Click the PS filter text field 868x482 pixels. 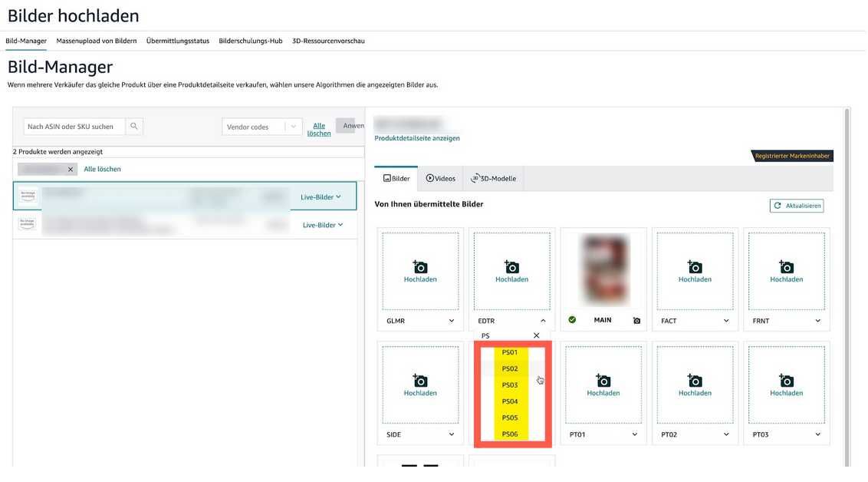(x=504, y=335)
